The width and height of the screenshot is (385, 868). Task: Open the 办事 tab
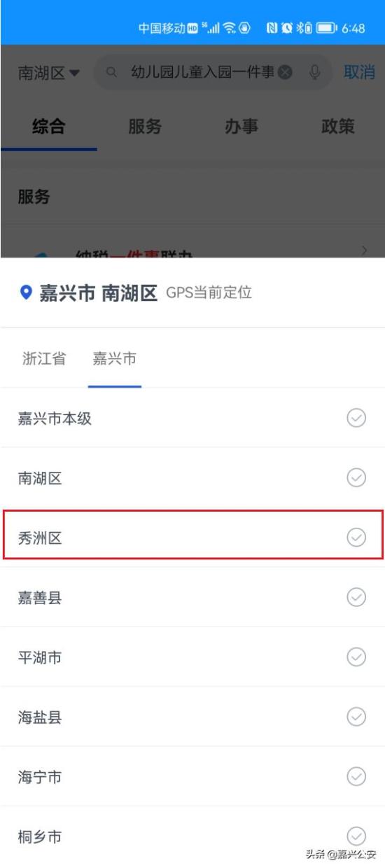pyautogui.click(x=241, y=127)
